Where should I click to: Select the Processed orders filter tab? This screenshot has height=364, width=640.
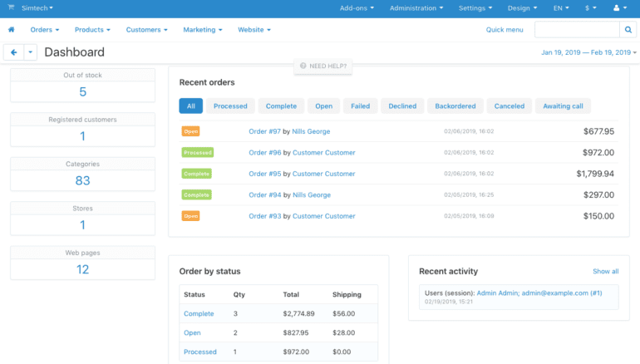pyautogui.click(x=230, y=106)
